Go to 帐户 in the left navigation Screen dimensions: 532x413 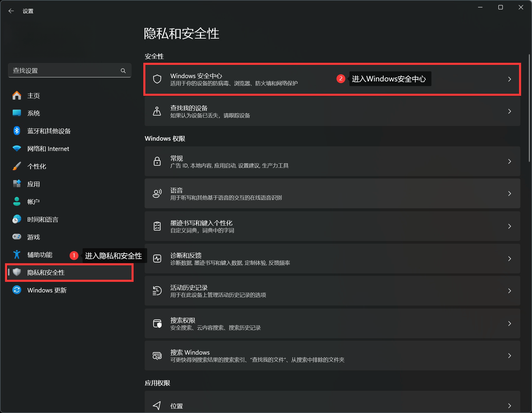tap(33, 202)
